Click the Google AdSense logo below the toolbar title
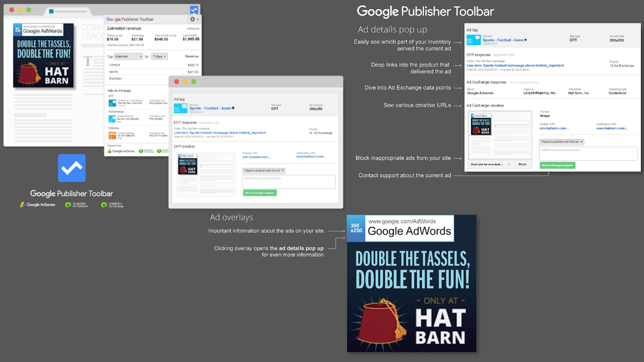Viewport: 644px width, 362px height. tap(37, 205)
